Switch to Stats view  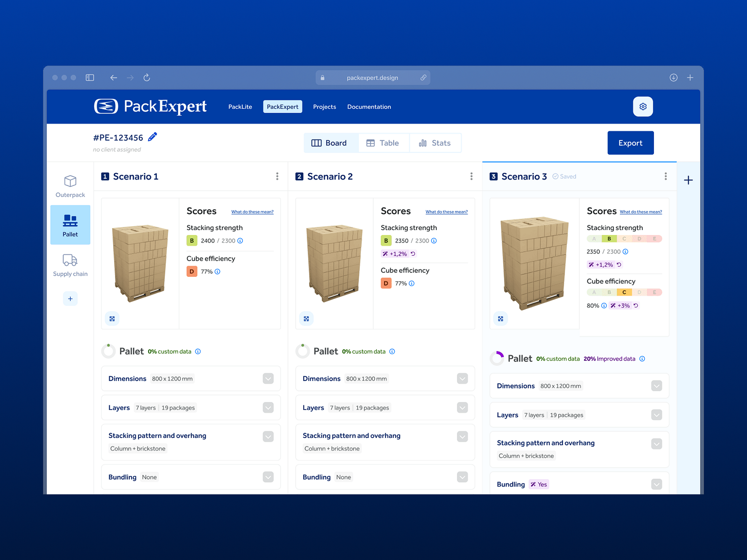[435, 143]
